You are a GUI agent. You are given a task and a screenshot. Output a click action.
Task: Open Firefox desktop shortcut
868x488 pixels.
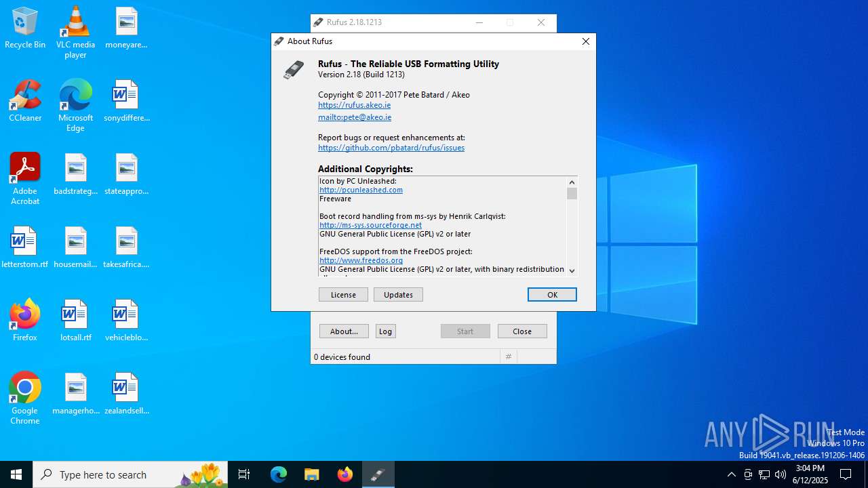tap(25, 320)
